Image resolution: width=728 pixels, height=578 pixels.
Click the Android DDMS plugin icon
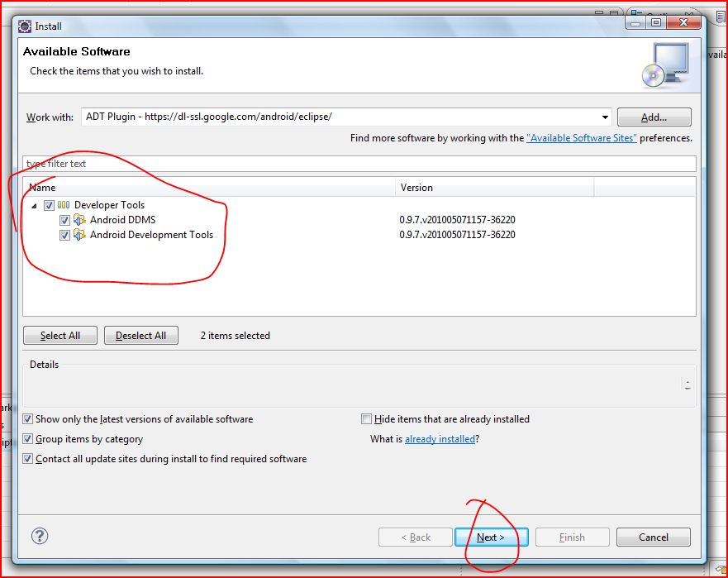tap(79, 220)
